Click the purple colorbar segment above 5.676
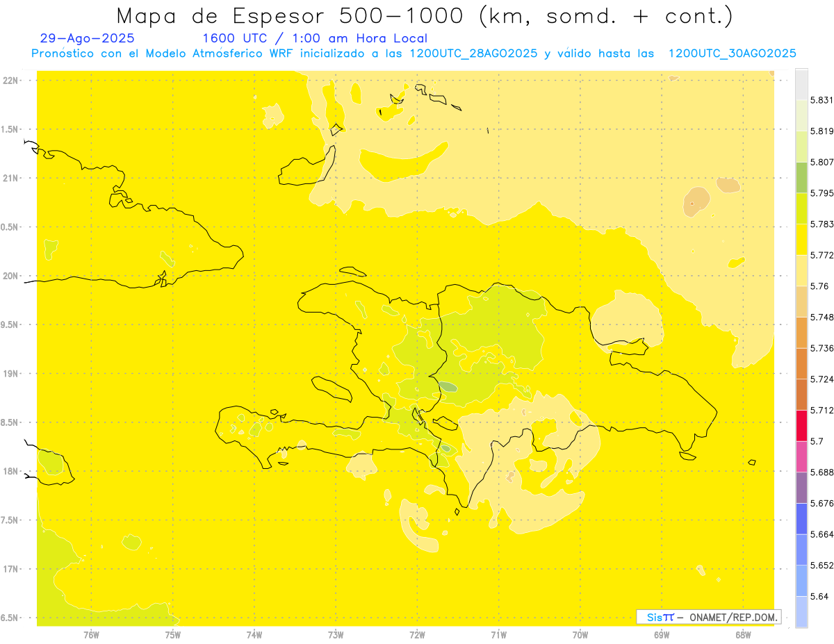The height and width of the screenshot is (644, 834). (801, 488)
